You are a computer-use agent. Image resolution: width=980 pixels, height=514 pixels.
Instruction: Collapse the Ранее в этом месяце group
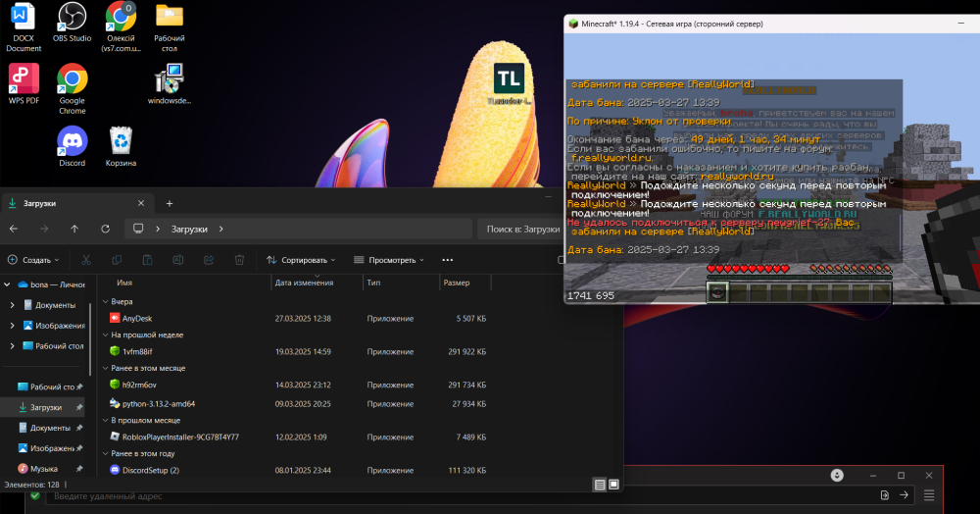coord(105,368)
